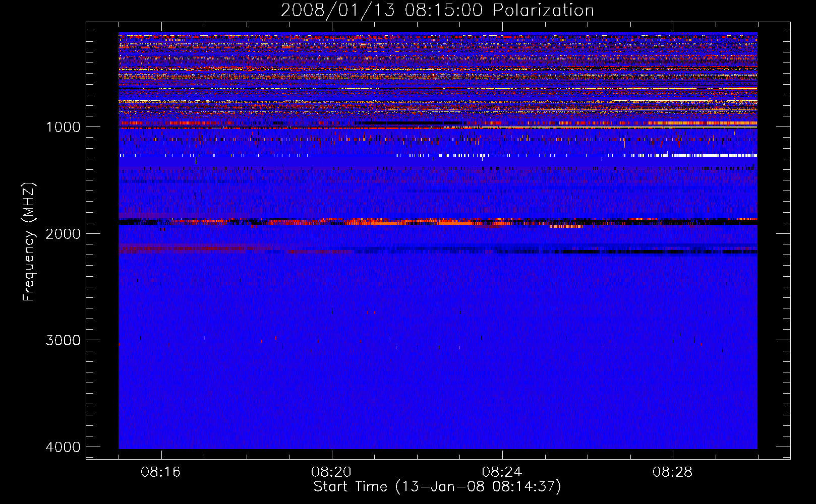Click the 08:24 time tick label
816x504 pixels.
pyautogui.click(x=502, y=472)
